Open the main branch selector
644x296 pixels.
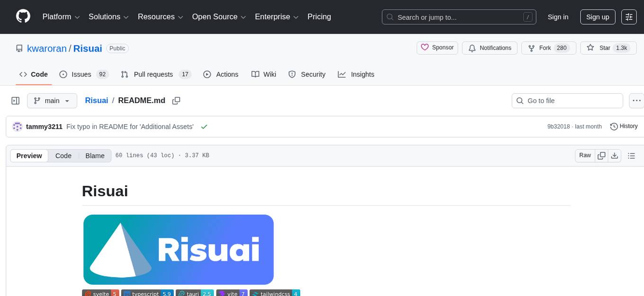point(52,100)
